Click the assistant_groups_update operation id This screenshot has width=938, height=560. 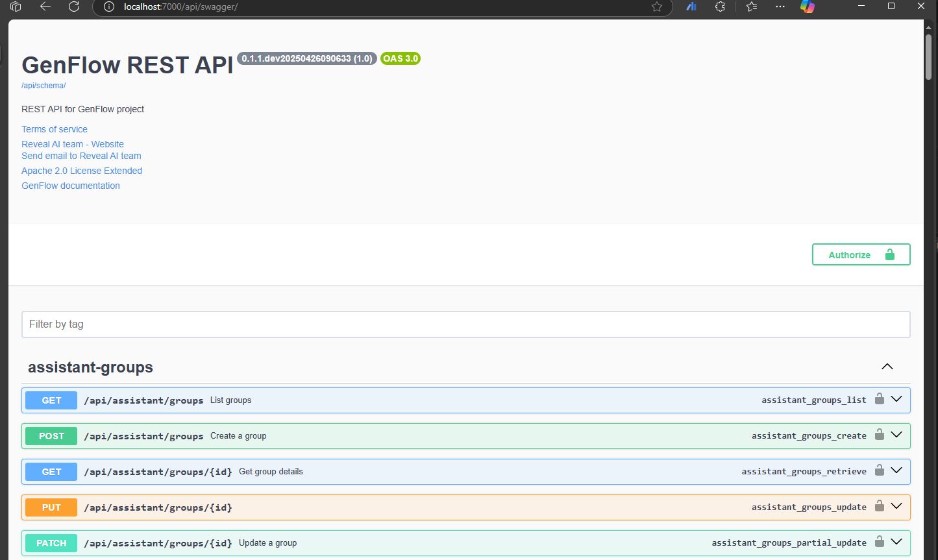tap(809, 507)
